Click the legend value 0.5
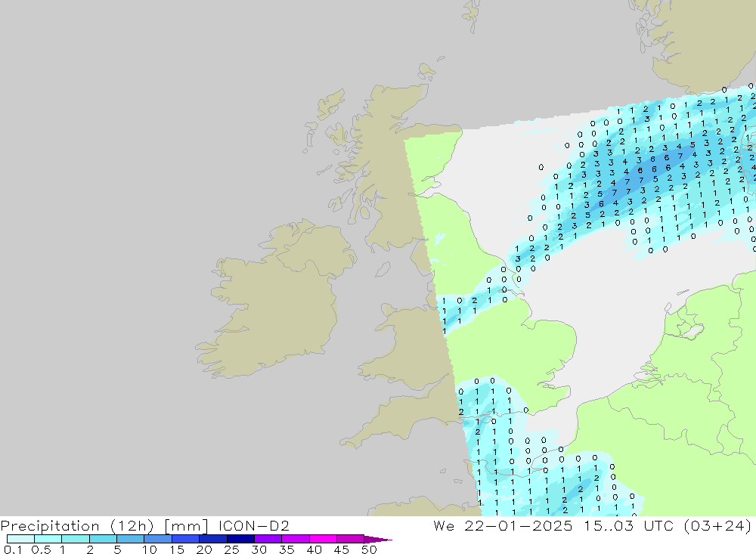 (41, 549)
